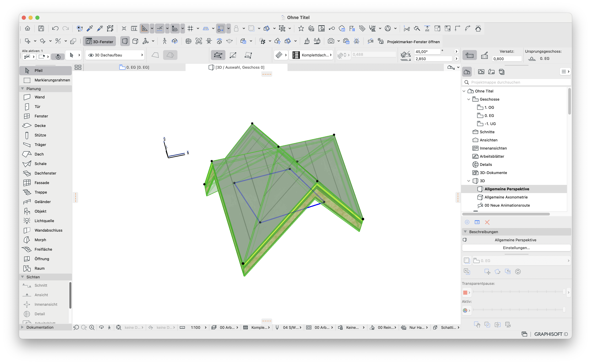591x364 pixels.
Task: Click Projektmarker-Fenster öffnen
Action: pos(413,42)
